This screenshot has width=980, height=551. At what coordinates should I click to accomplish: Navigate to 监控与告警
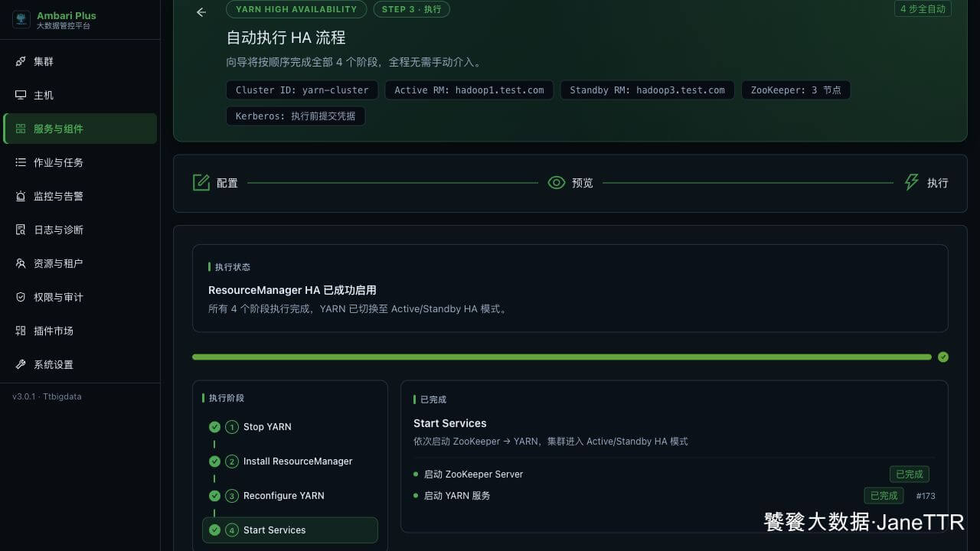80,196
